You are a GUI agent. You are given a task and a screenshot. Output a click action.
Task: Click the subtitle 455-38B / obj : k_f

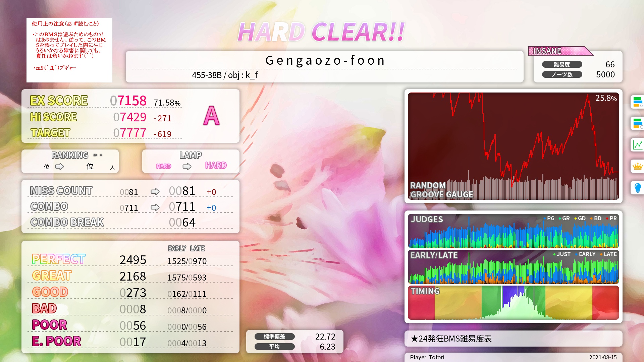click(225, 75)
